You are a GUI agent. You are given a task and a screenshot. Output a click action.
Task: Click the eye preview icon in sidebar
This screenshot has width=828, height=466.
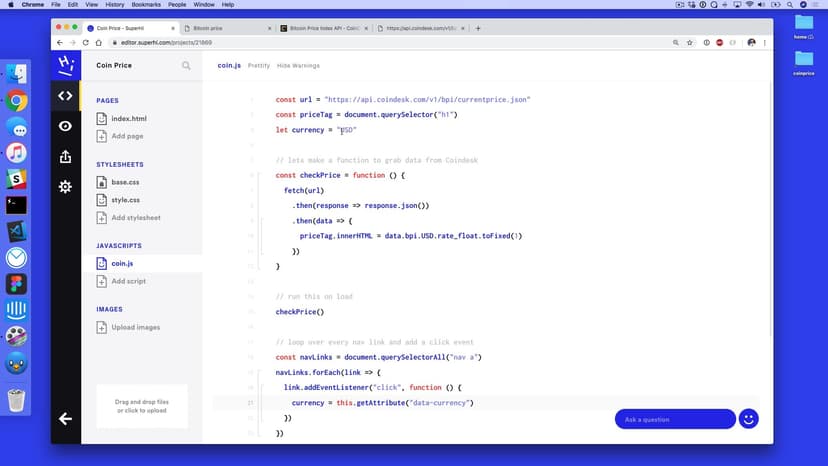(x=65, y=126)
